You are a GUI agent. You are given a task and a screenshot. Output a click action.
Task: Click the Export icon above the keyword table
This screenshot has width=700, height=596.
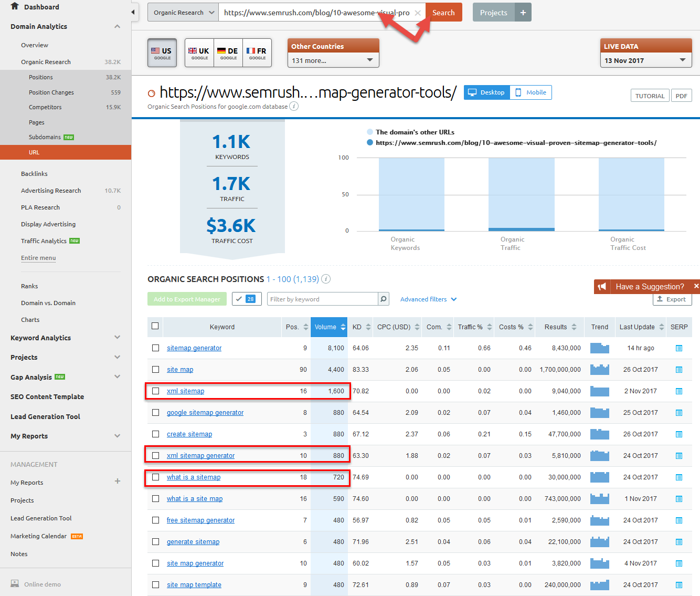click(x=672, y=299)
